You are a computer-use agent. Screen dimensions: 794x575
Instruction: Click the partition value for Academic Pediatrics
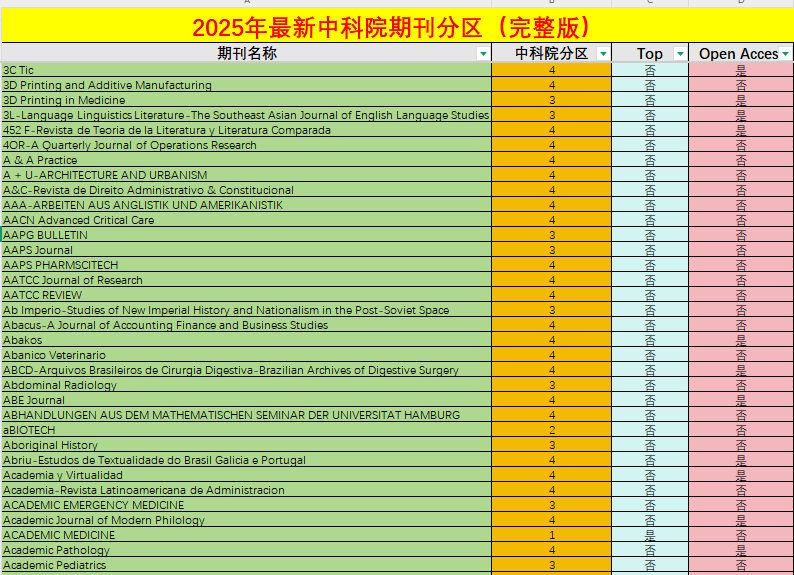click(551, 565)
